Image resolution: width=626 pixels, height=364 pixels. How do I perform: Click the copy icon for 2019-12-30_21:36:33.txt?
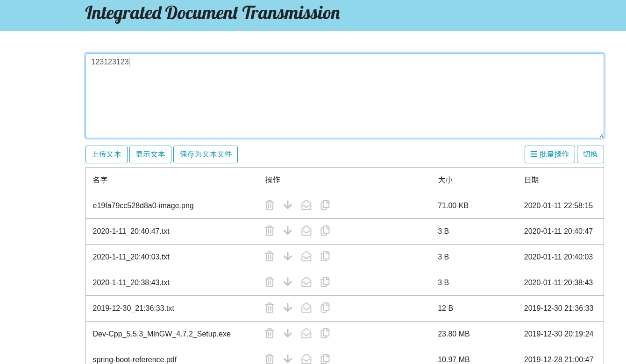[325, 308]
